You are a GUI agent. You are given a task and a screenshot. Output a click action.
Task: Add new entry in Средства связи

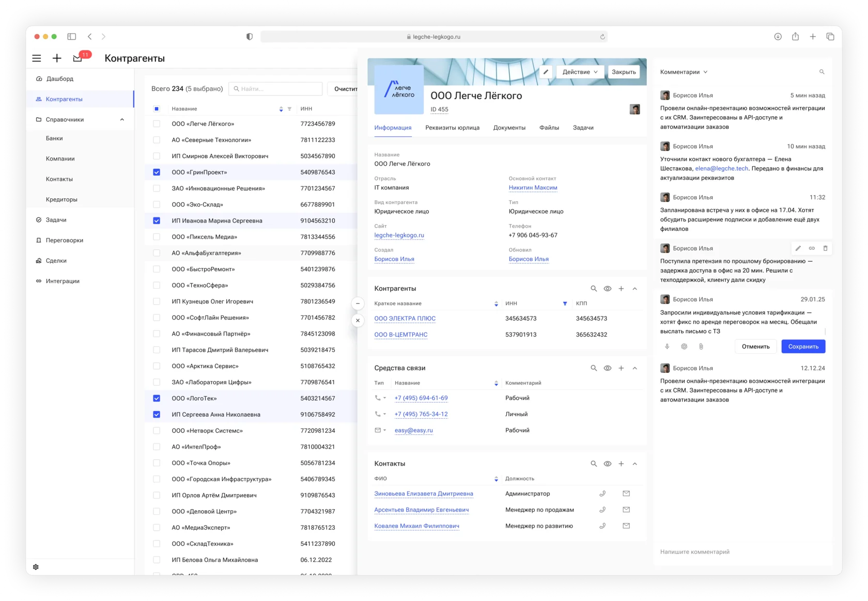621,368
